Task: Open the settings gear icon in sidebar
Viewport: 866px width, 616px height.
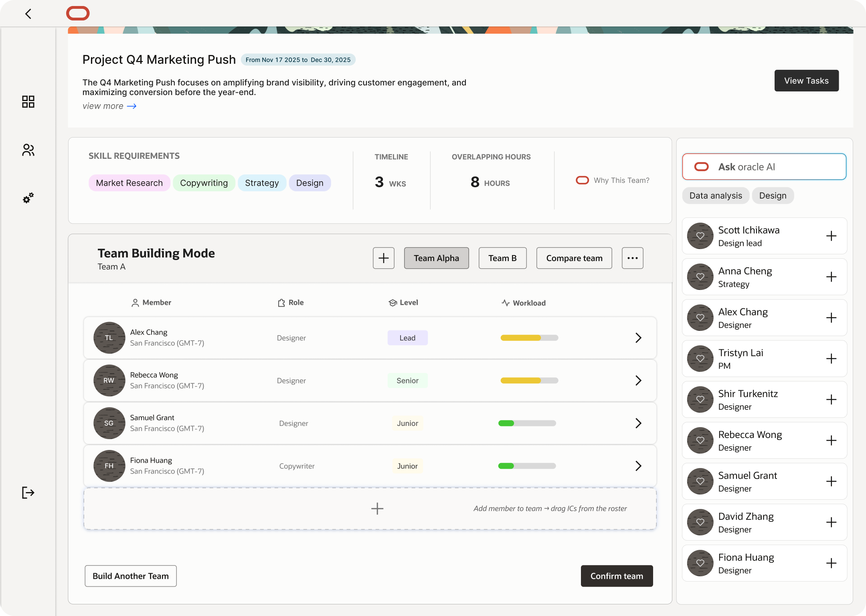Action: pyautogui.click(x=28, y=198)
